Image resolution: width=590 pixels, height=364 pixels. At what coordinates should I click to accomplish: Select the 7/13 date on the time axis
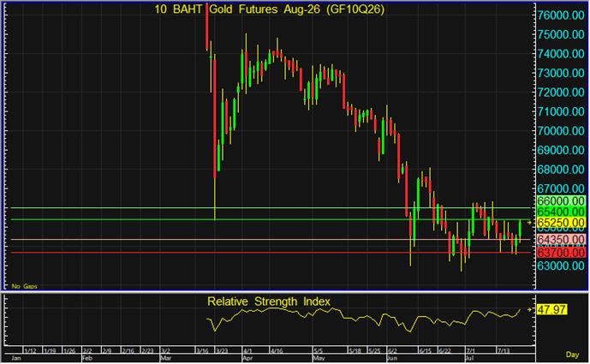pos(504,351)
